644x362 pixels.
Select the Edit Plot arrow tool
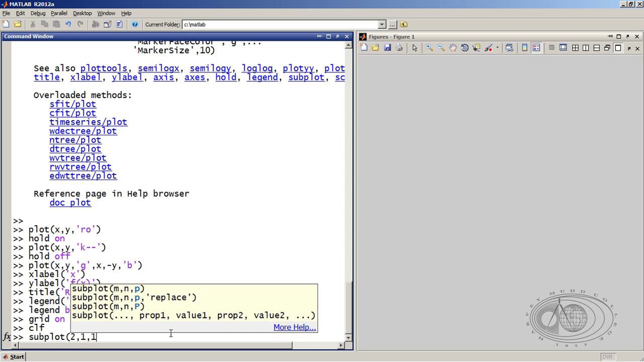pos(415,48)
